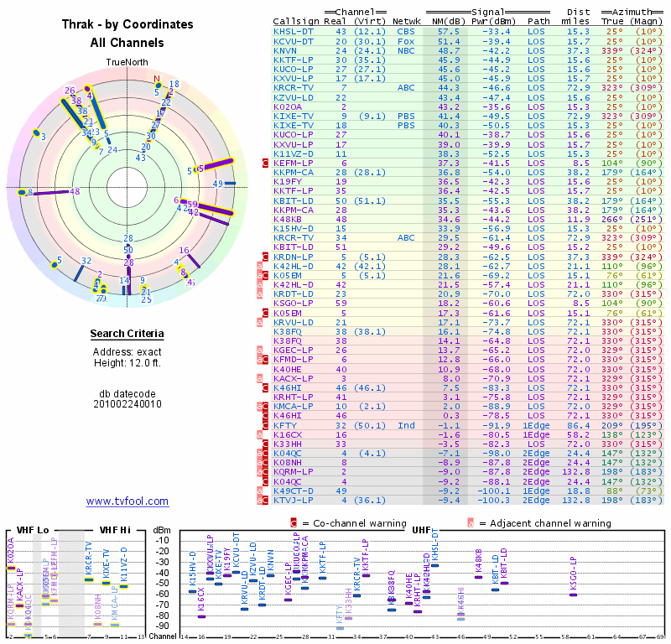Viewport: 671px width, 644px height.
Task: Open the www.tvfool.com link
Action: point(127,501)
